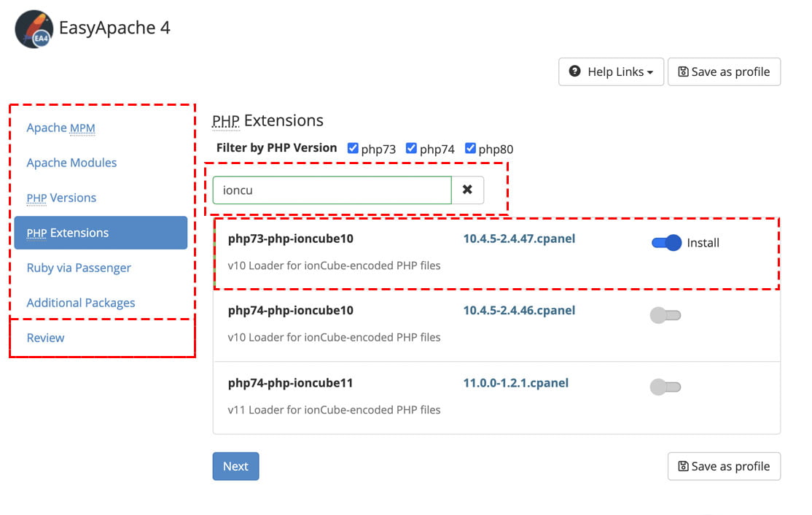The image size is (812, 515).
Task: Open the Help Links dropdown
Action: click(611, 71)
